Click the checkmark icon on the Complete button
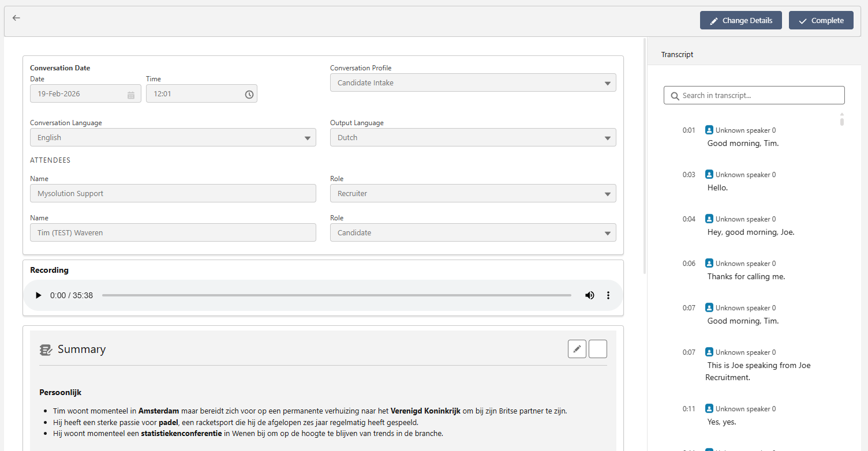The image size is (868, 451). (802, 20)
